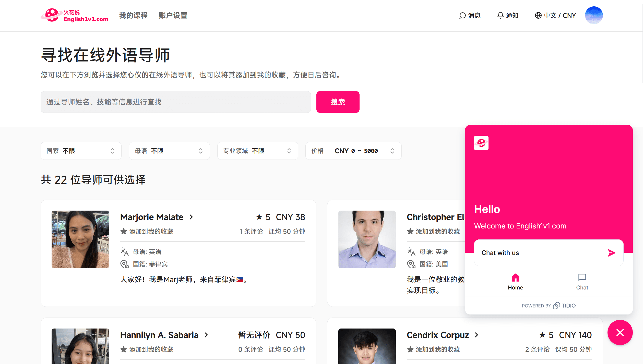Add Marjorie Malate to favorites
643x364 pixels.
pyautogui.click(x=147, y=232)
